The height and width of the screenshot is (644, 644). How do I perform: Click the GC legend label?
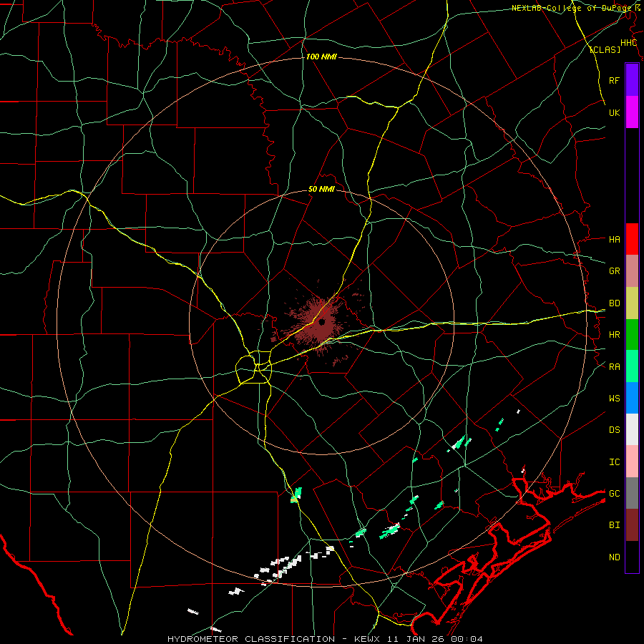point(615,493)
